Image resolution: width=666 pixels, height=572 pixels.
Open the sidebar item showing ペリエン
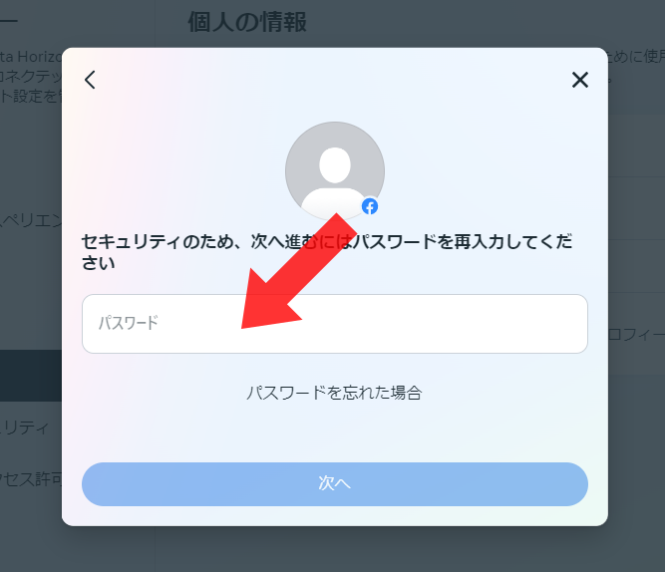[x=31, y=220]
